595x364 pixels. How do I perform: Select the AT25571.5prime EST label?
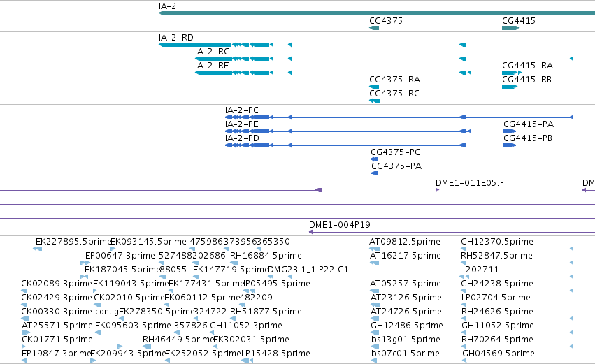[x=57, y=326]
